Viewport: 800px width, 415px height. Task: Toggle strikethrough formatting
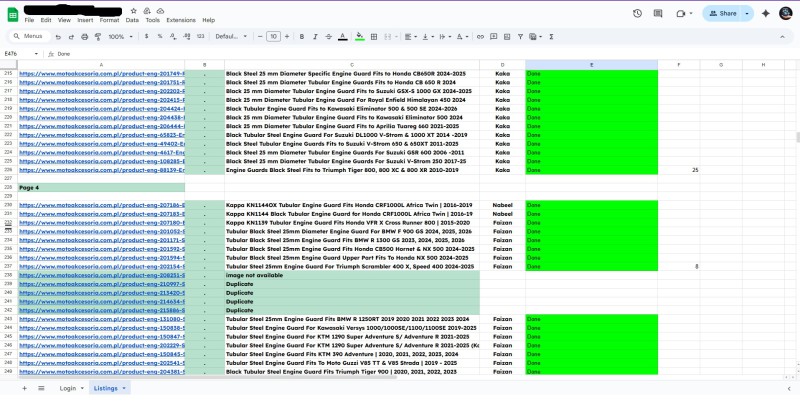tap(327, 36)
